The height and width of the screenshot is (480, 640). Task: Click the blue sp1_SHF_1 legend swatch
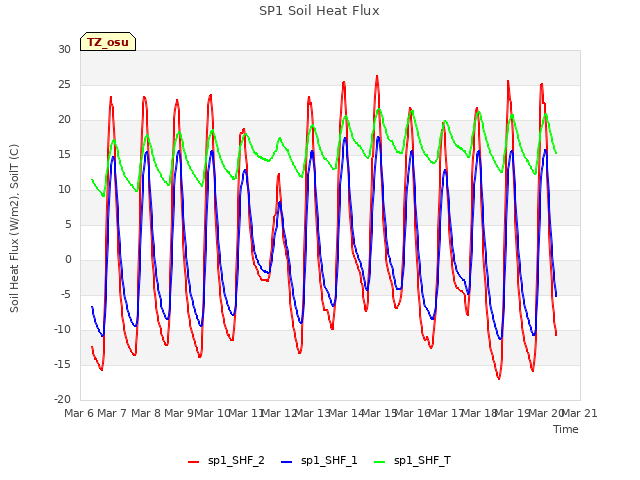[287, 462]
